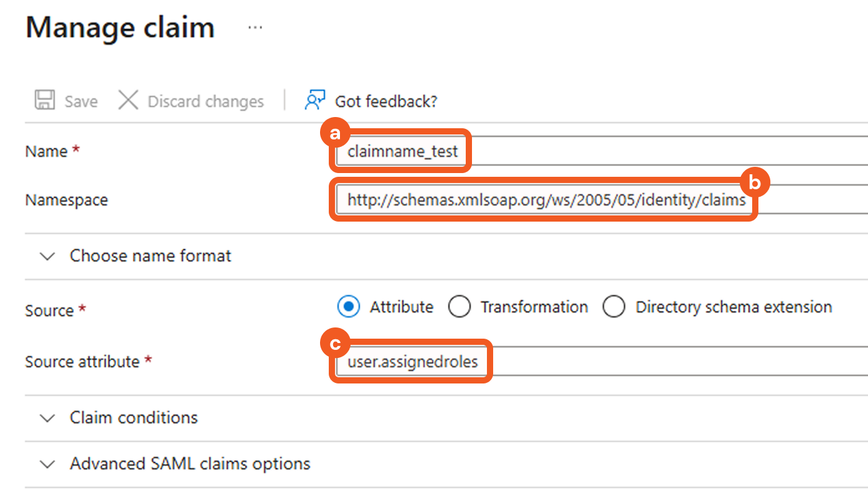Select the Transformation source radio button
This screenshot has width=868, height=503.
tap(460, 307)
